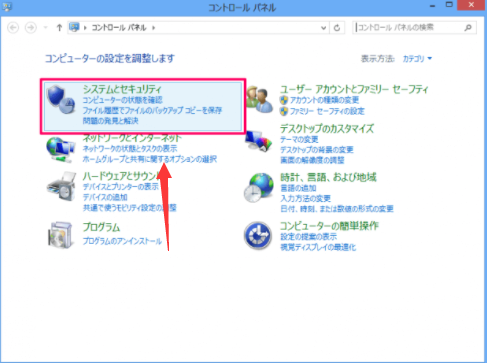Click 問題の発見と解決 link
The height and width of the screenshot is (363, 487).
click(x=110, y=121)
